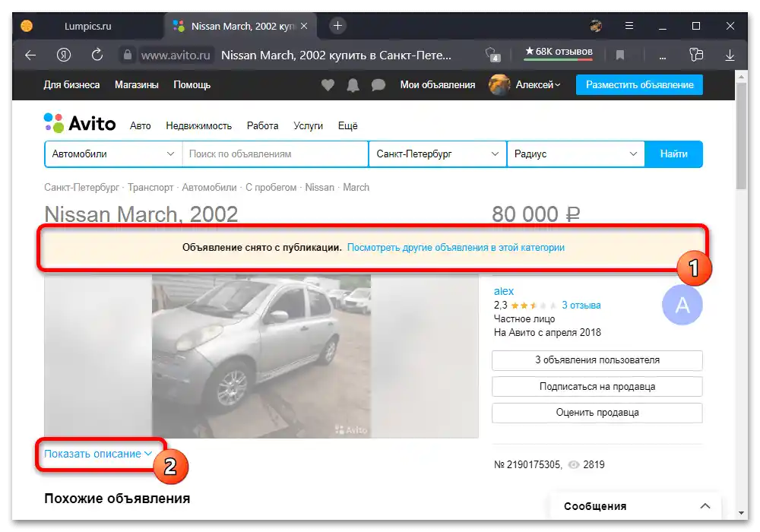Click the Avito logo
This screenshot has width=760, height=532.
coord(80,124)
